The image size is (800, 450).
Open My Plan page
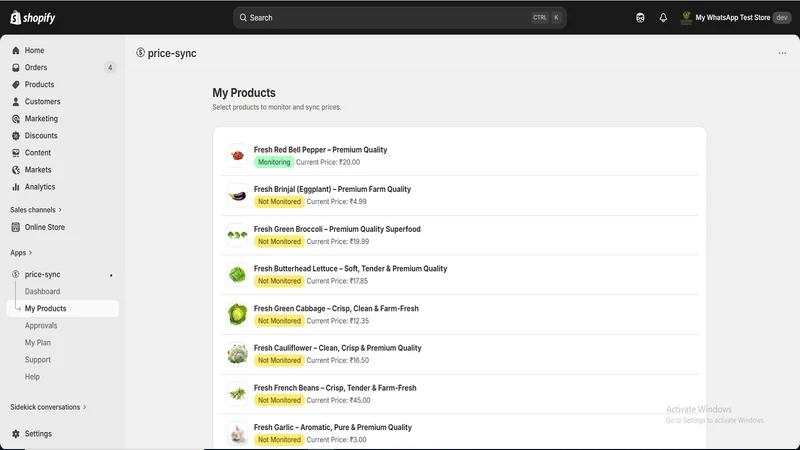[38, 343]
